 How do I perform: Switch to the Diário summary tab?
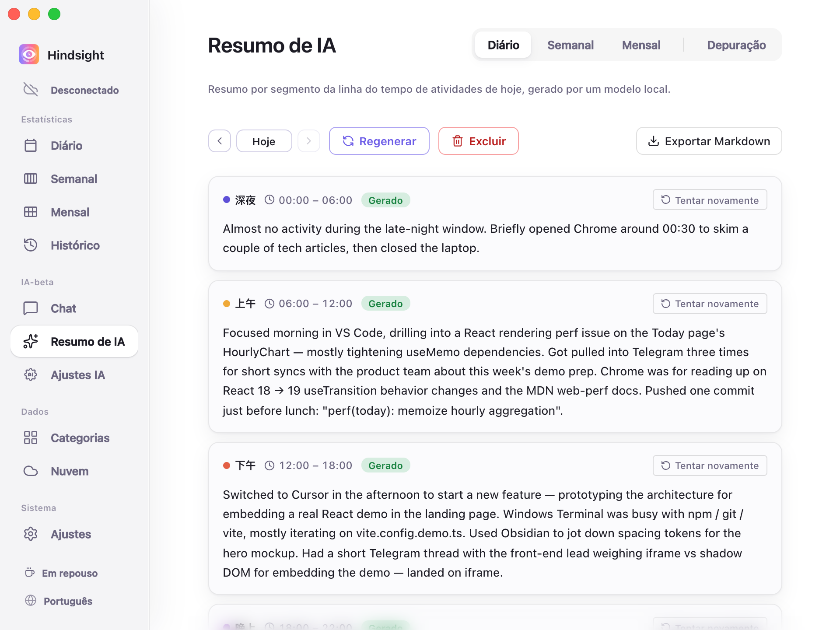[x=503, y=45]
